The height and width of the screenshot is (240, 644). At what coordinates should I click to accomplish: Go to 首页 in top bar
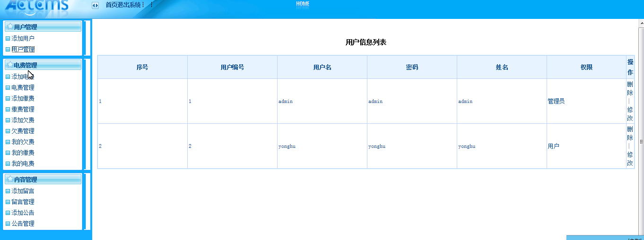(x=111, y=5)
